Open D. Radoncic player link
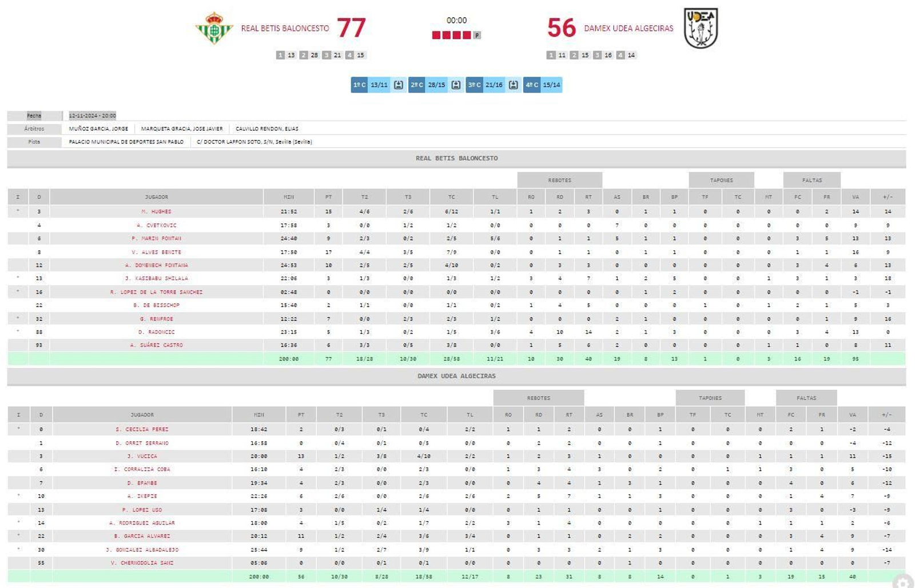The height and width of the screenshot is (588, 915). [156, 332]
